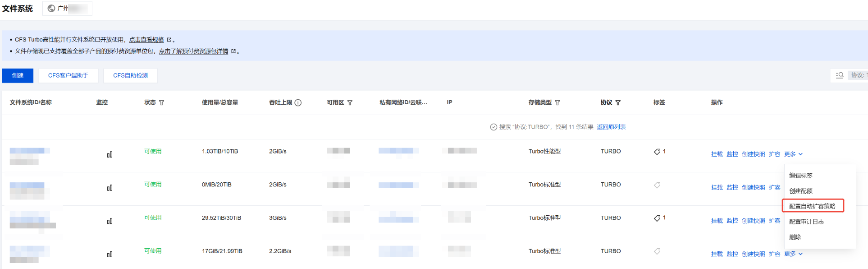Expand 更多 dropdown in last row
This screenshot has height=269, width=868.
click(793, 254)
